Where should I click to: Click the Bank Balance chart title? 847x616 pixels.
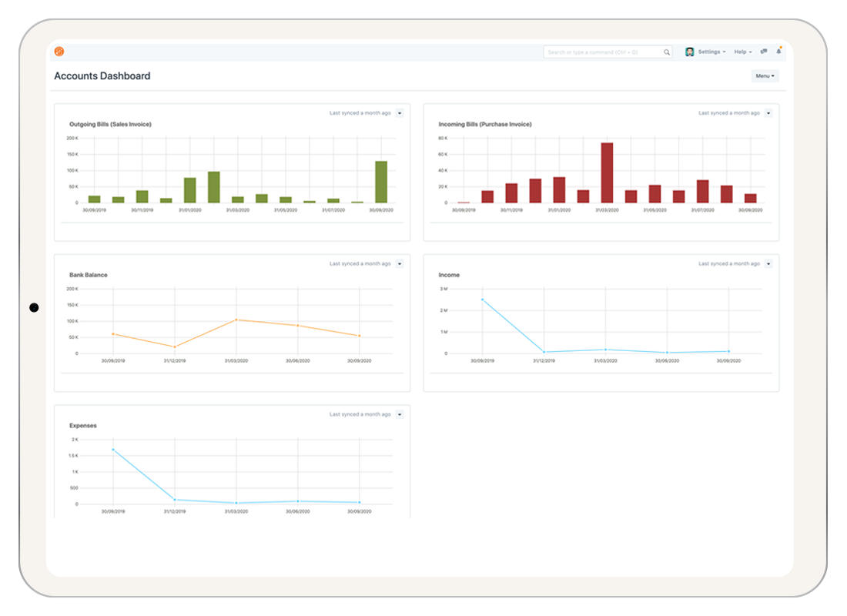click(88, 275)
